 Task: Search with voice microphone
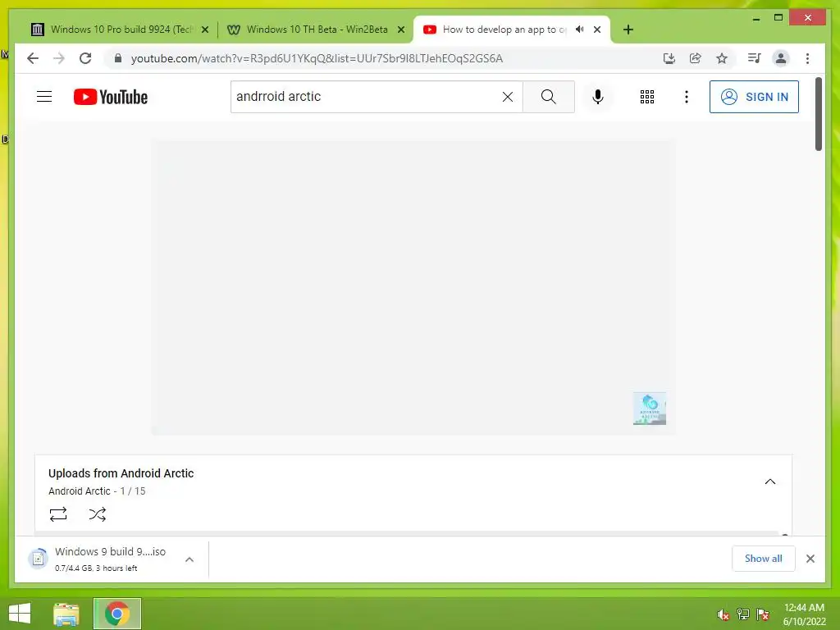point(598,97)
